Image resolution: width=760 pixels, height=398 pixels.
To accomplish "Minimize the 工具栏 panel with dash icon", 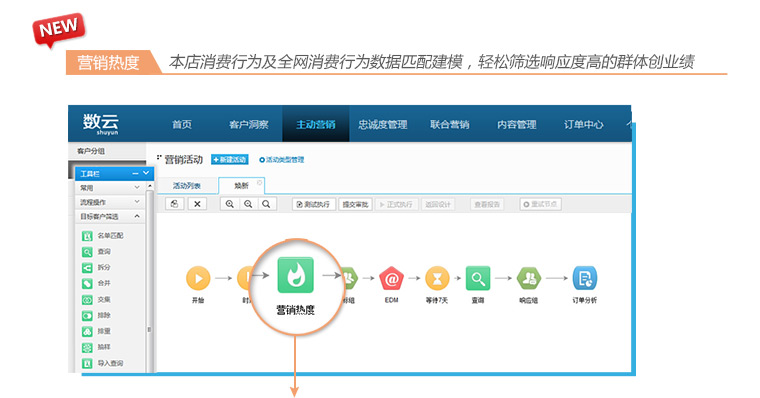I will (x=136, y=174).
